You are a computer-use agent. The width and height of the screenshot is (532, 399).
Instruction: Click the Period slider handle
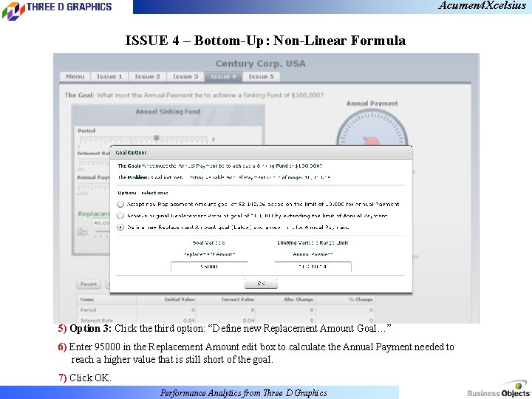tap(157, 138)
